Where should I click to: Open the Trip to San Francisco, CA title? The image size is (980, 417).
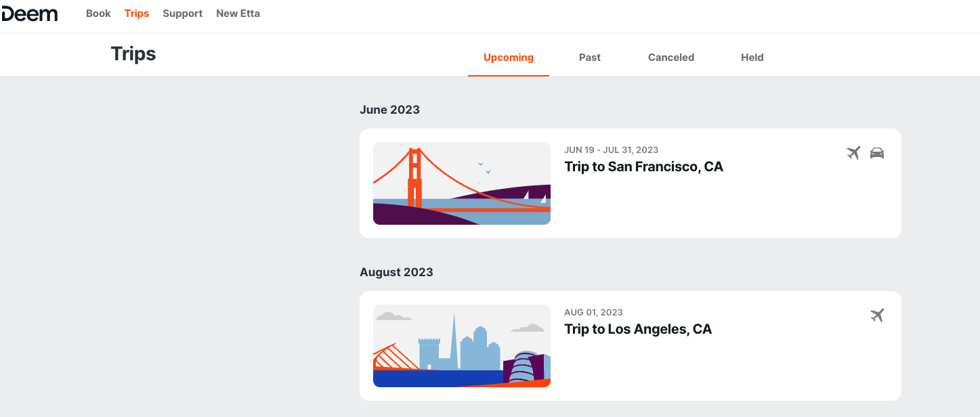pos(643,167)
